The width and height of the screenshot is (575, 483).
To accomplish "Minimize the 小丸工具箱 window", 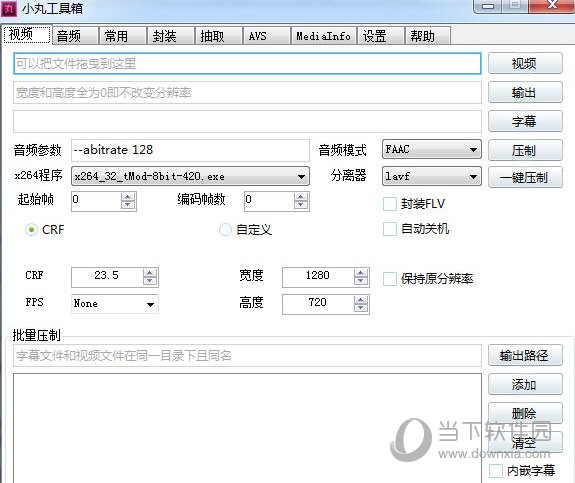I will [x=488, y=6].
